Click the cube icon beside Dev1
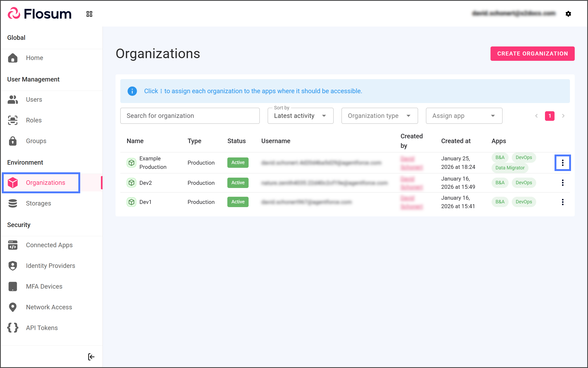The height and width of the screenshot is (368, 588). (131, 202)
